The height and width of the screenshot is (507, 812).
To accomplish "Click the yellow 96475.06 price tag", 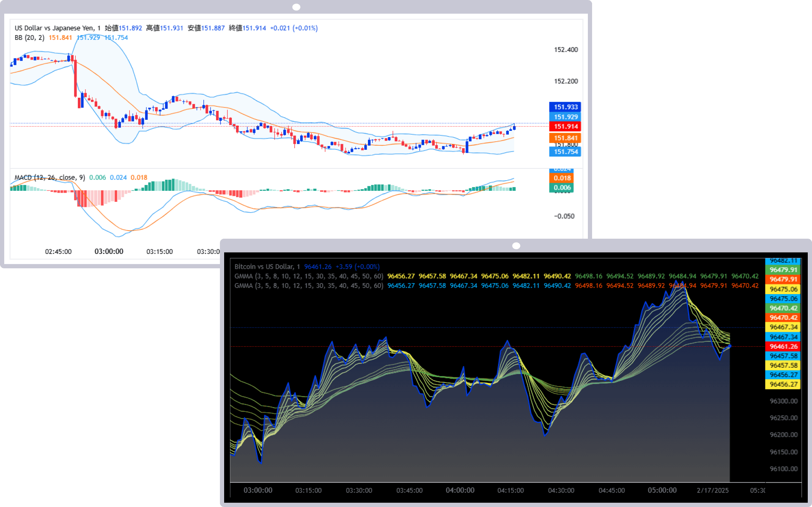I will click(x=783, y=289).
